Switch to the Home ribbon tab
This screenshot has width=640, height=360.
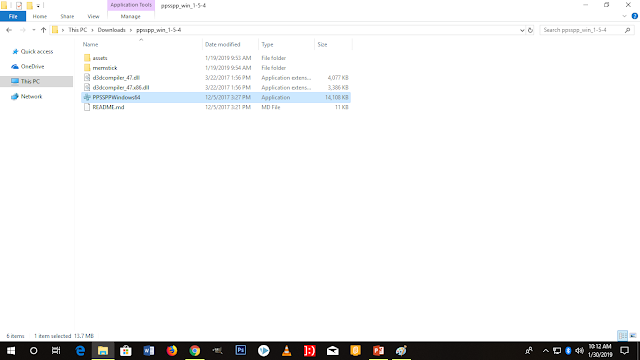40,16
